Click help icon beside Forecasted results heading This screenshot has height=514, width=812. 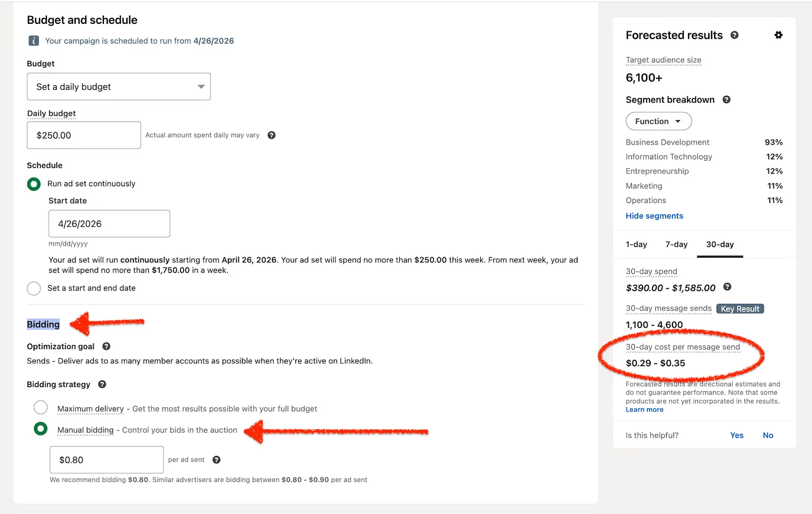pos(734,35)
